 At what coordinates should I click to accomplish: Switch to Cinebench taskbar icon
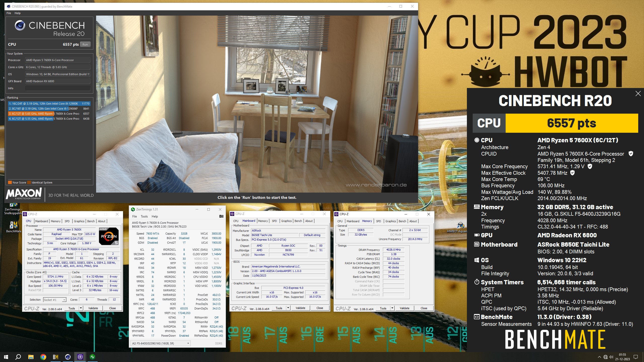click(x=68, y=357)
